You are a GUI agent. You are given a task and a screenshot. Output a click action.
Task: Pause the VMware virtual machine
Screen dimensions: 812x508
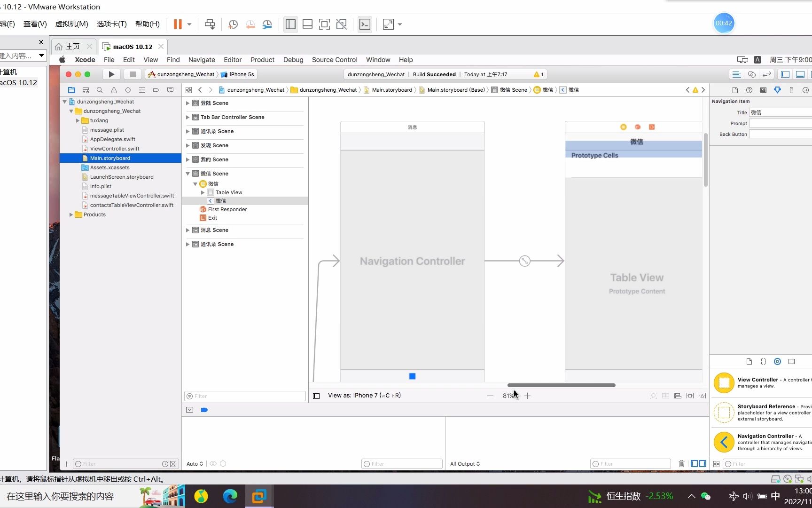point(178,24)
